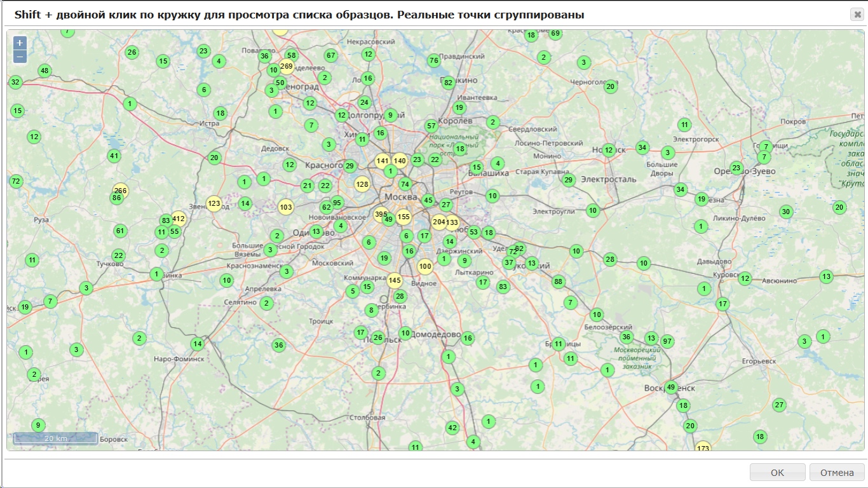Click the green cluster numbered 30

[x=786, y=212]
